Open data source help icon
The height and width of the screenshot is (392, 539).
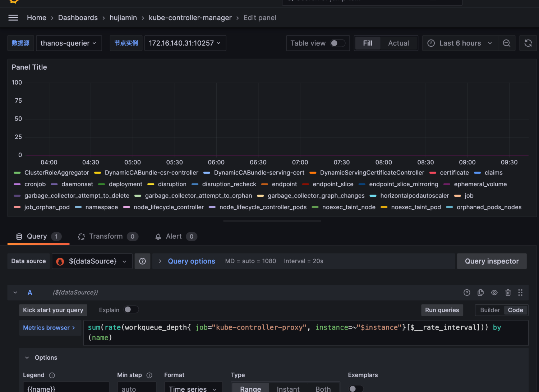(142, 261)
